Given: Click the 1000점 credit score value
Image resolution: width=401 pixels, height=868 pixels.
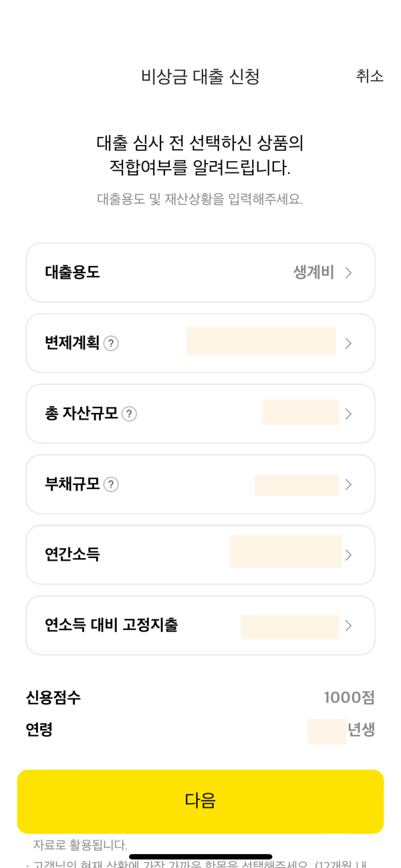Looking at the screenshot, I should [350, 698].
